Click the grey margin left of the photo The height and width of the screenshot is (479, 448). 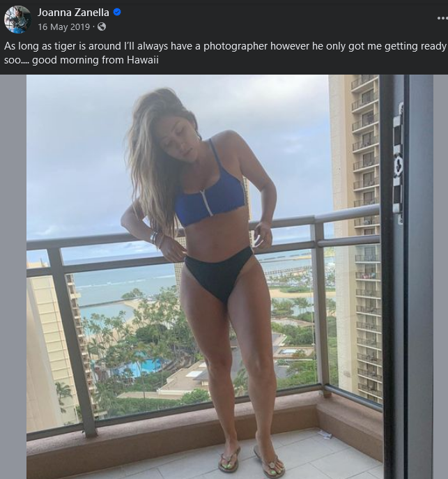point(13,277)
